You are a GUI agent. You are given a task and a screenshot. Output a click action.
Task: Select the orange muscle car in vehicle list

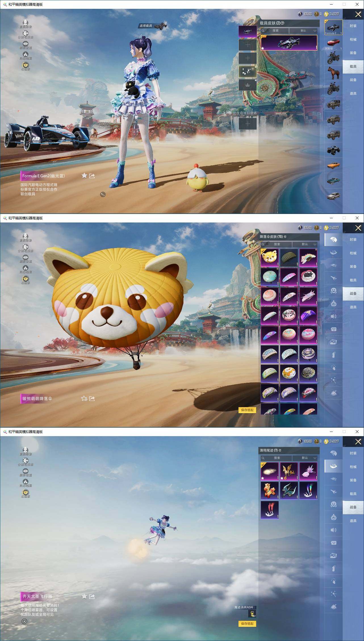(333, 165)
